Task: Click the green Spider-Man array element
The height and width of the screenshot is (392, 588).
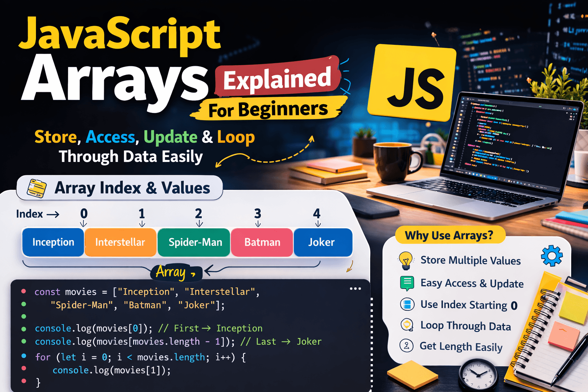Action: point(195,242)
